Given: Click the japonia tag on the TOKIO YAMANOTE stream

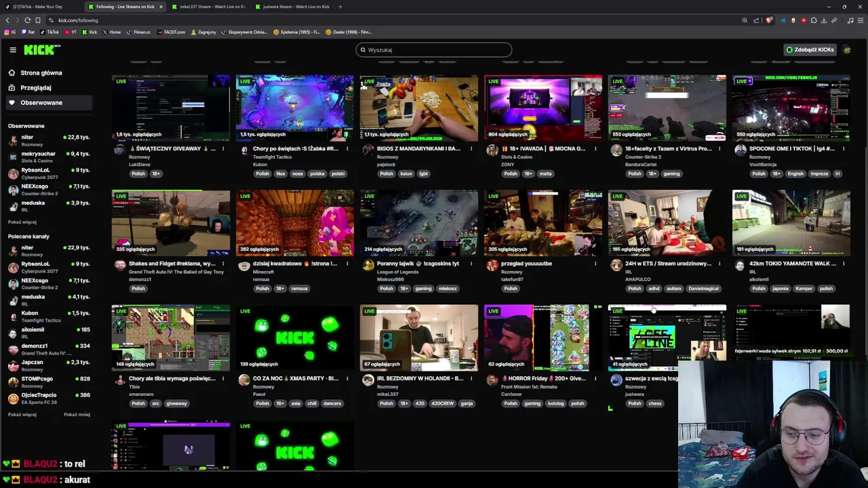Looking at the screenshot, I should coord(781,289).
